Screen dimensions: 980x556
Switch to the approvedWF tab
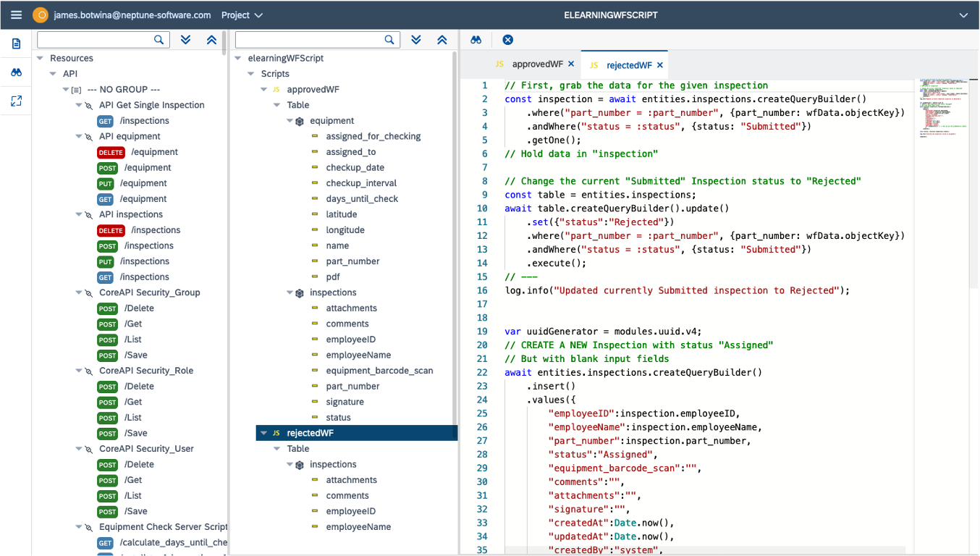537,64
